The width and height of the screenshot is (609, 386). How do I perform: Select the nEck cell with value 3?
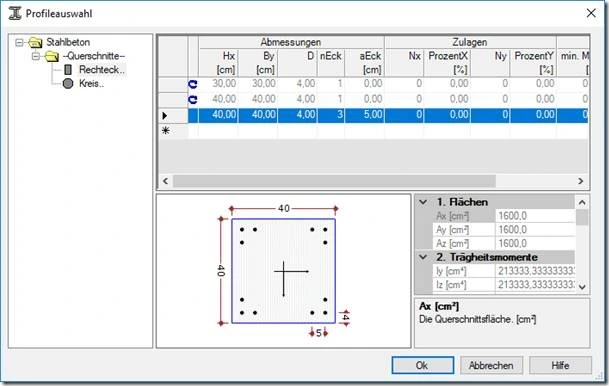tap(331, 115)
